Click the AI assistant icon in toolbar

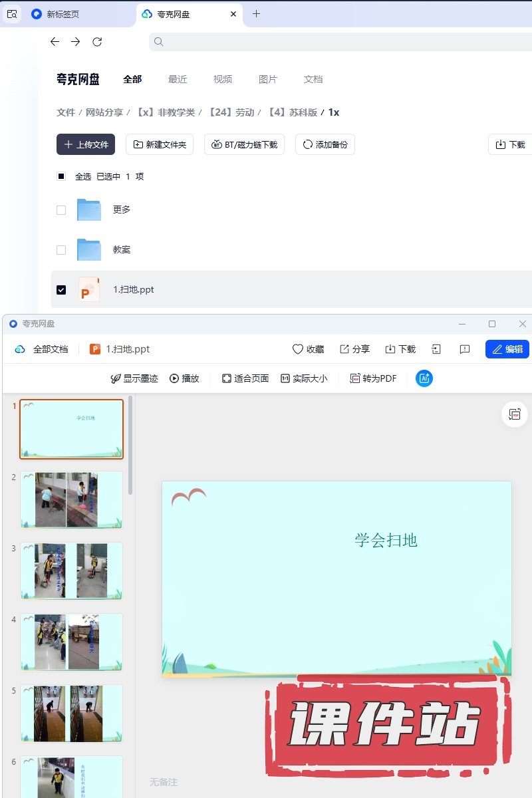click(424, 378)
